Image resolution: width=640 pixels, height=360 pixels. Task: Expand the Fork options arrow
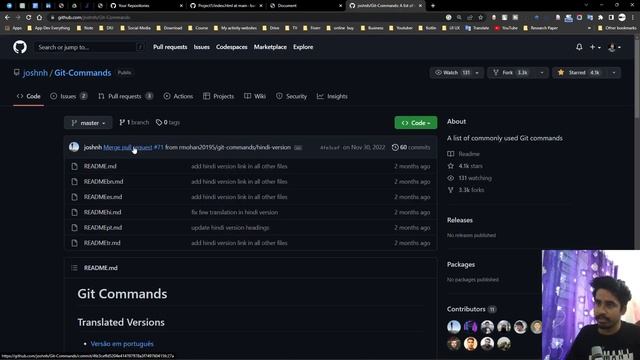click(542, 73)
